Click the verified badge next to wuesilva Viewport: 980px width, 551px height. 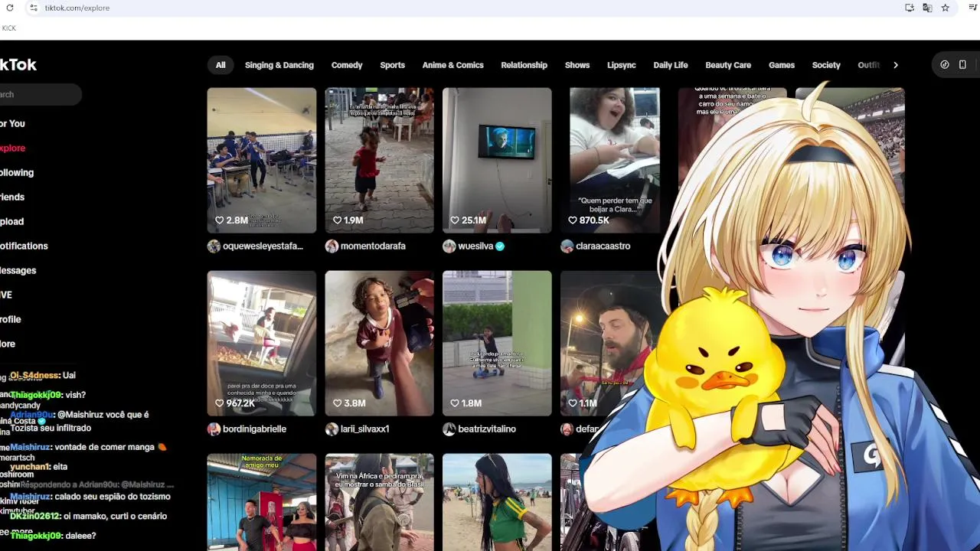click(x=500, y=246)
